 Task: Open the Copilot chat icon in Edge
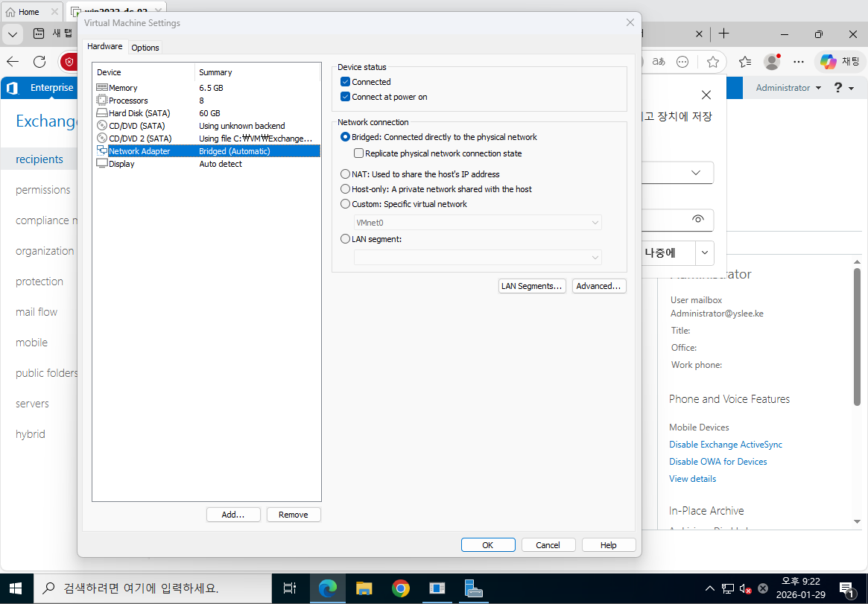840,61
